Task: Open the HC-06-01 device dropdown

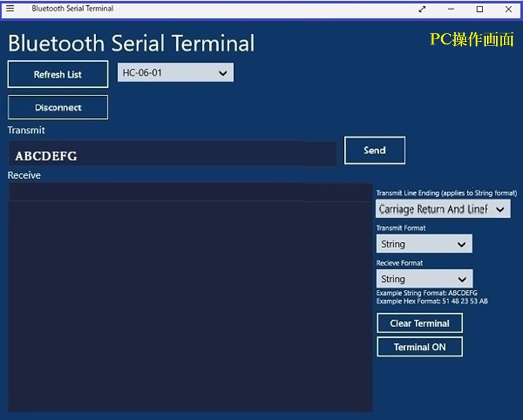Action: [x=175, y=73]
